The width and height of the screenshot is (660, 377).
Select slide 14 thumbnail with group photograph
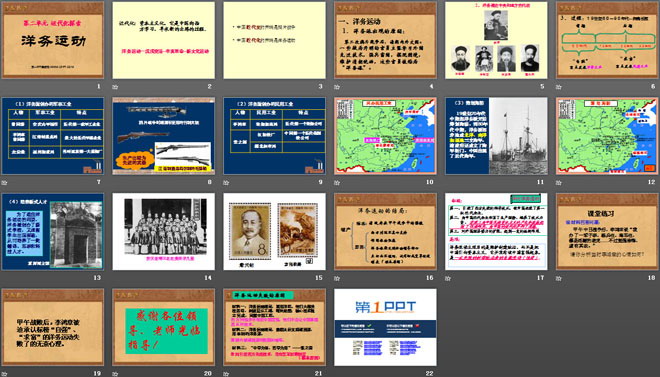click(x=163, y=231)
